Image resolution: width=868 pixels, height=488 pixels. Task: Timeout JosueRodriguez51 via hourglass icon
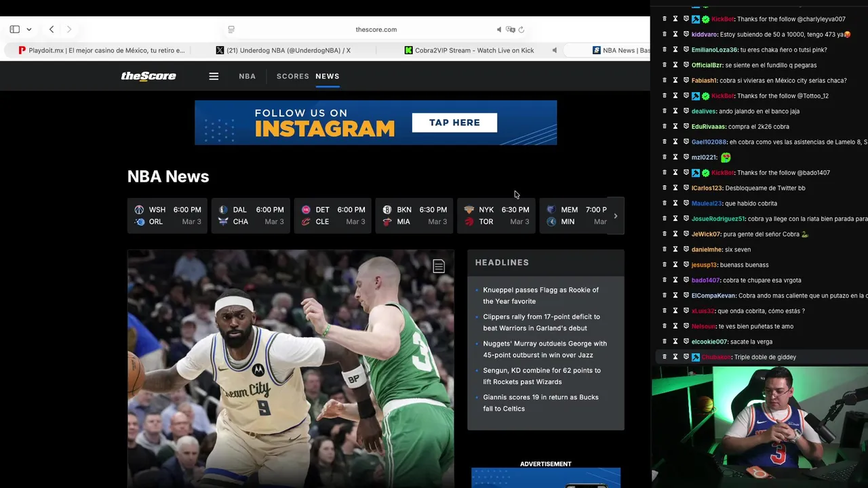[675, 218]
